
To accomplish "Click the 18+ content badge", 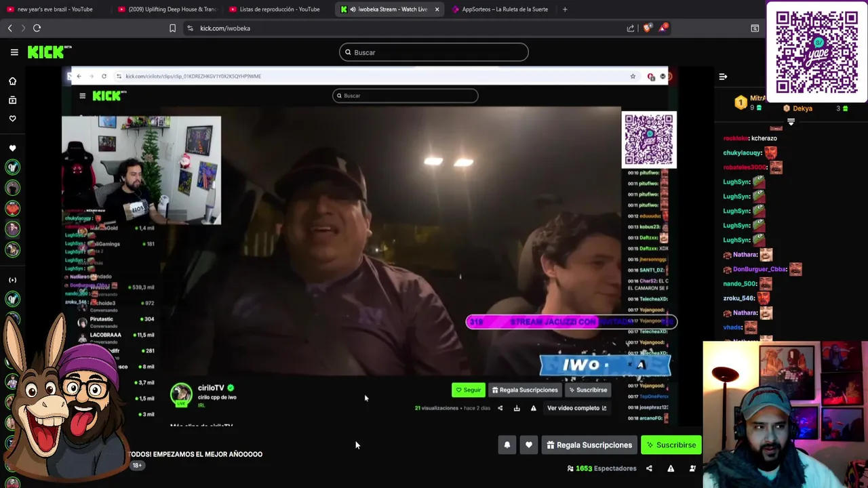I will (137, 466).
